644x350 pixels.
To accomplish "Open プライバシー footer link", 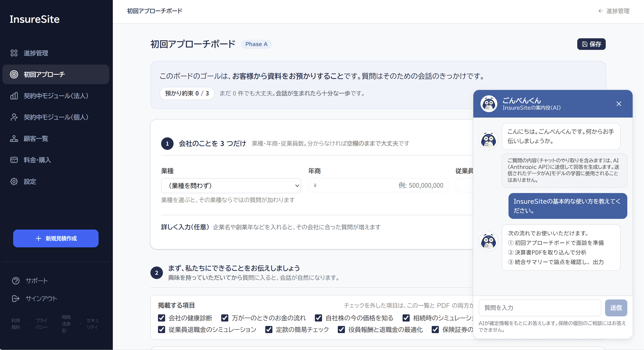I will click(x=41, y=324).
